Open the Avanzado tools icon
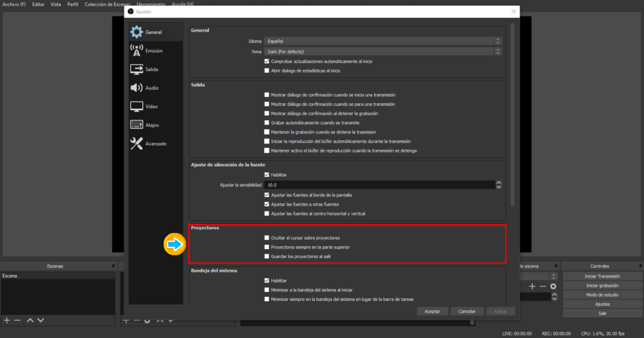Screen dimensions: 644x338 pyautogui.click(x=136, y=144)
